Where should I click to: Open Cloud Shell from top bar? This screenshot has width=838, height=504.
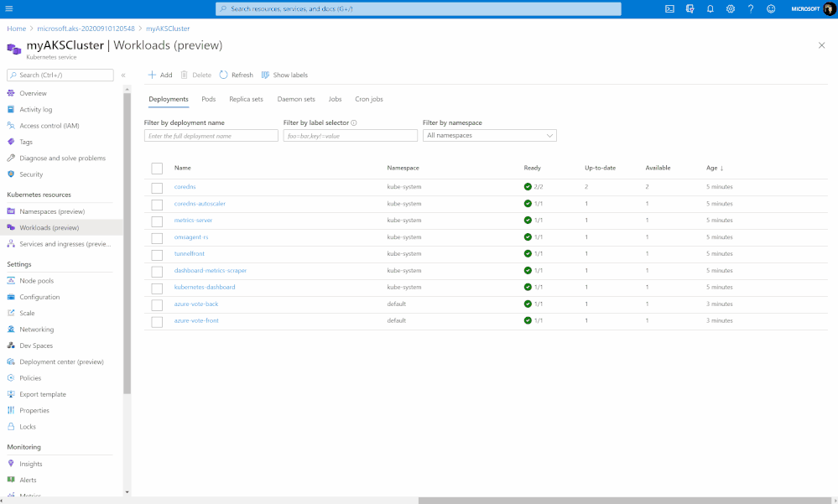(x=669, y=8)
